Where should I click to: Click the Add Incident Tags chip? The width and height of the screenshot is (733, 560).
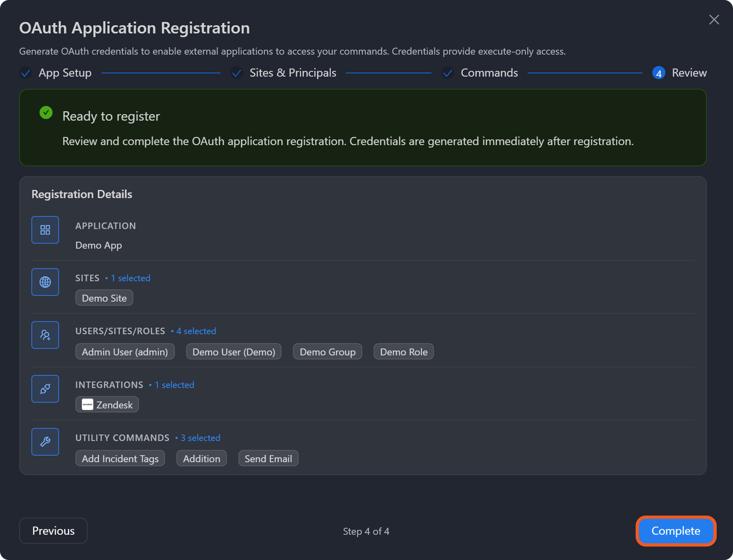pyautogui.click(x=120, y=459)
